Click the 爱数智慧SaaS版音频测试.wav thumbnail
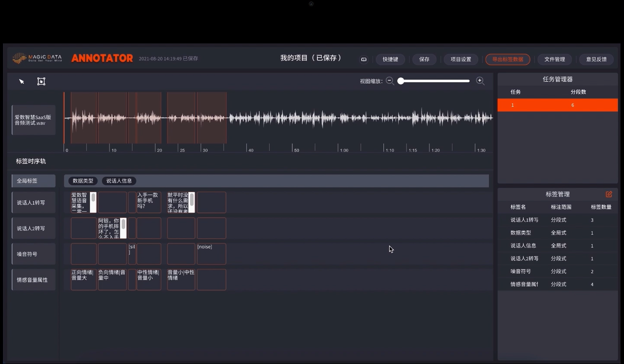The height and width of the screenshot is (364, 624). 33,120
